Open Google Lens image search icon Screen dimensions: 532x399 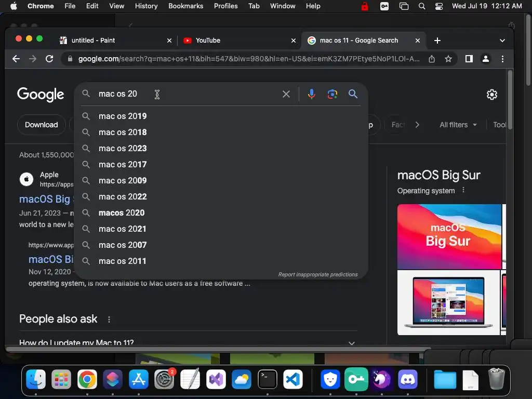(x=332, y=94)
